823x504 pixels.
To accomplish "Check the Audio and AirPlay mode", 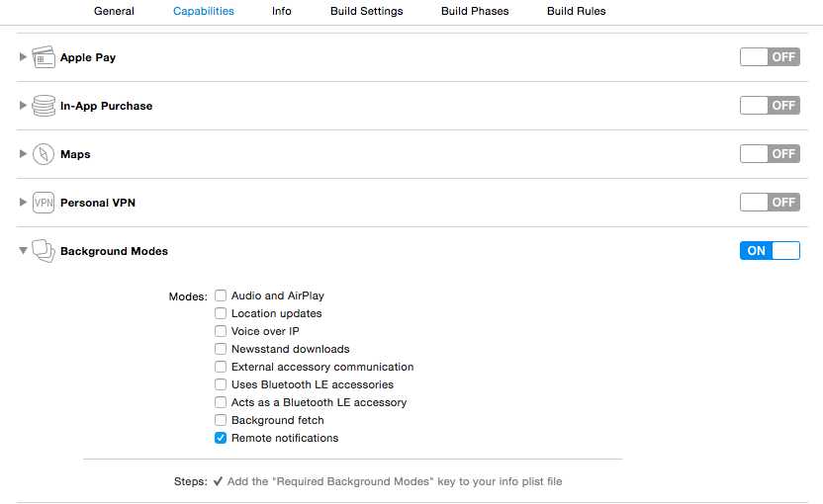I will 222,295.
